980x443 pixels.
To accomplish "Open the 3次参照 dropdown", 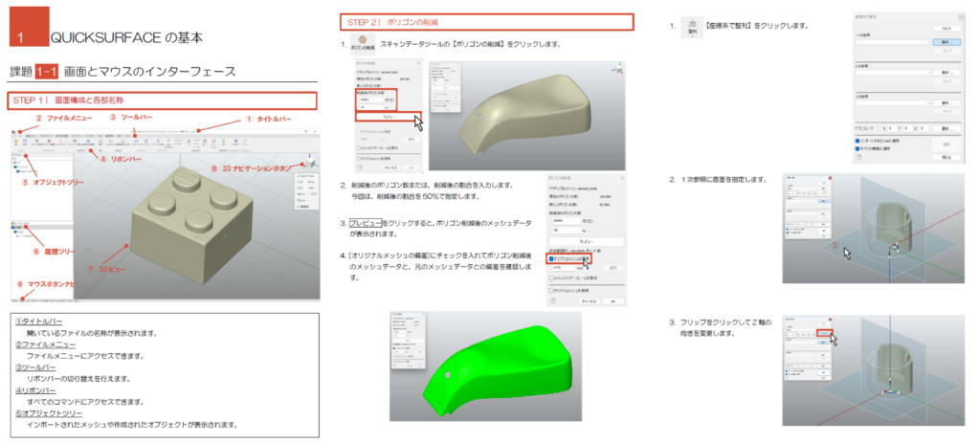I will (x=893, y=103).
